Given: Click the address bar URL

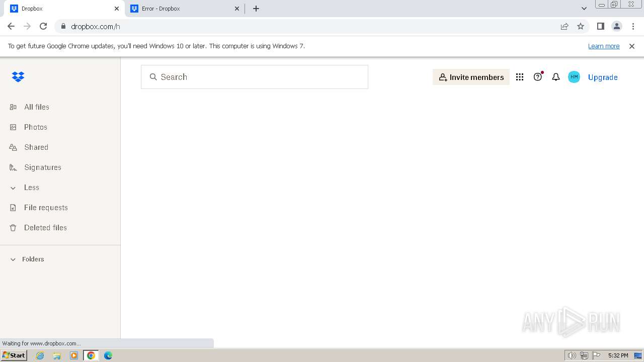Looking at the screenshot, I should [x=96, y=27].
